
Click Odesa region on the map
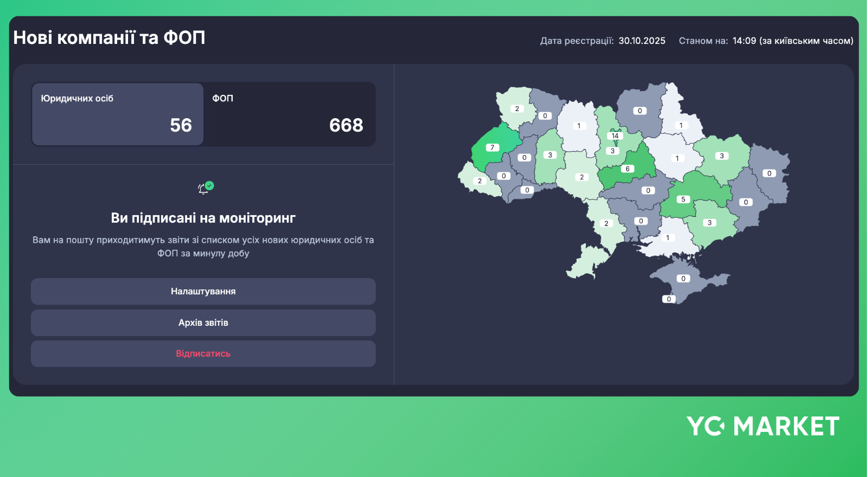click(606, 223)
